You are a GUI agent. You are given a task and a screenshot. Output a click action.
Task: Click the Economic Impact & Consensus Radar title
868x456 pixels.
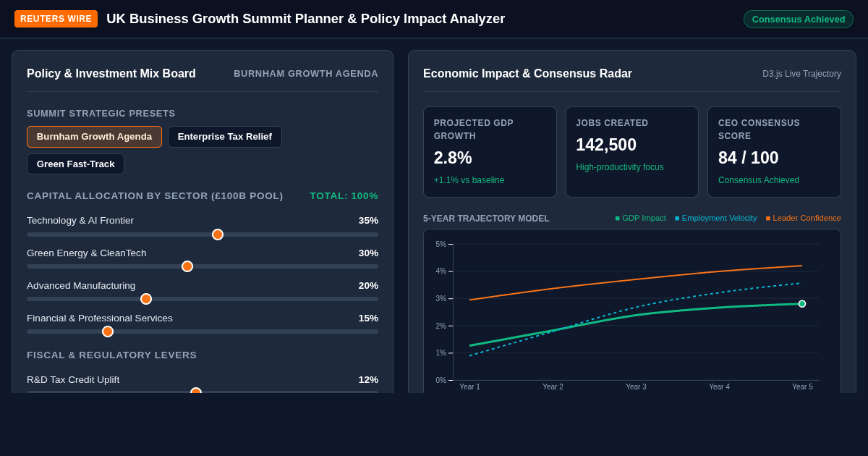(x=527, y=74)
